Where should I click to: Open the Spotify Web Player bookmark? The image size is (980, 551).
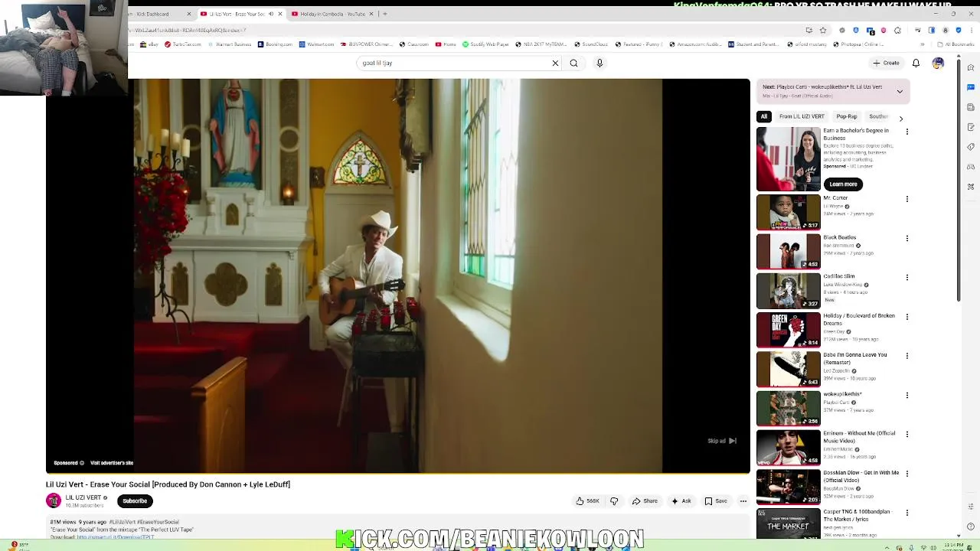[485, 44]
